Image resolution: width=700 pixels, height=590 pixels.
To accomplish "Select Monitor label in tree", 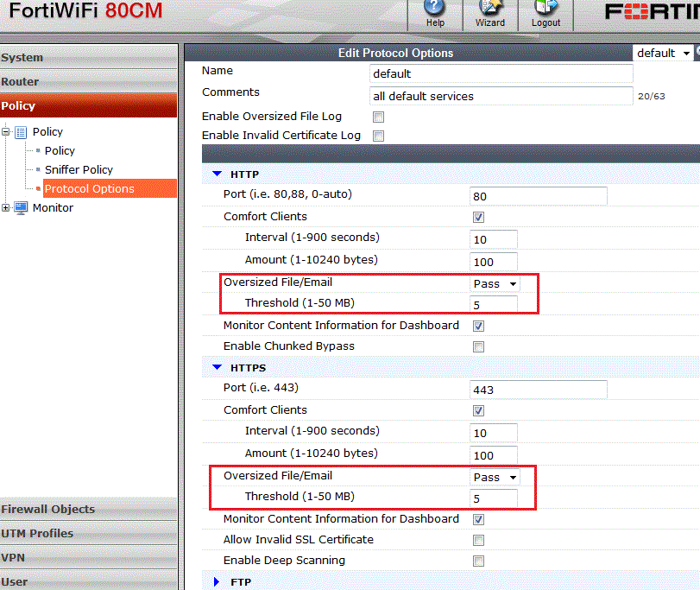I will coord(53,207).
